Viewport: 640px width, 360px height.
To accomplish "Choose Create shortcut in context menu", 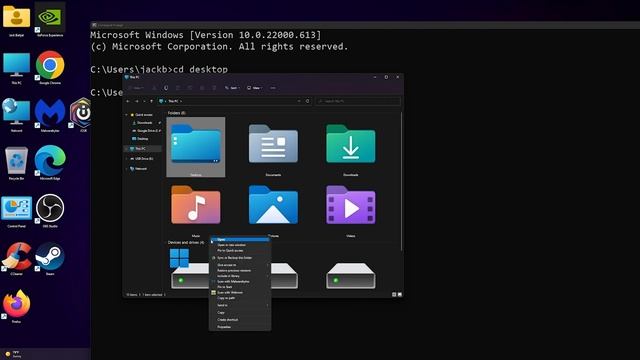I will pos(240,320).
